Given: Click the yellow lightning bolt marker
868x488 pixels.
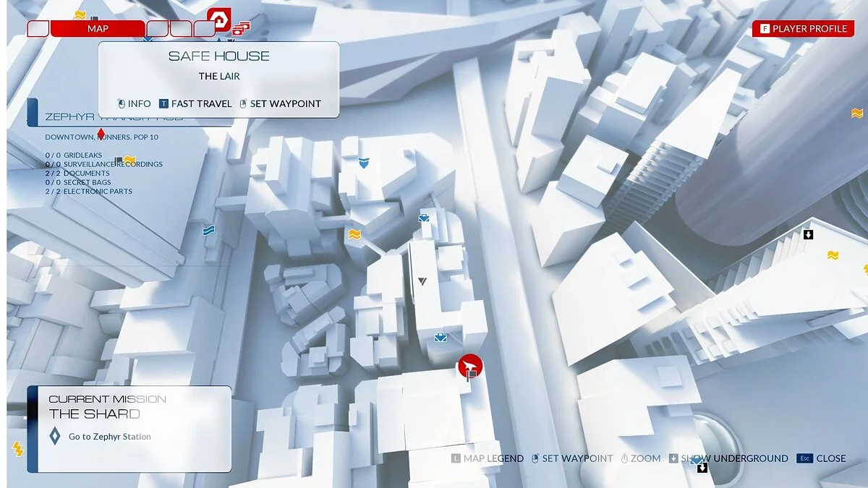Looking at the screenshot, I should (x=18, y=449).
